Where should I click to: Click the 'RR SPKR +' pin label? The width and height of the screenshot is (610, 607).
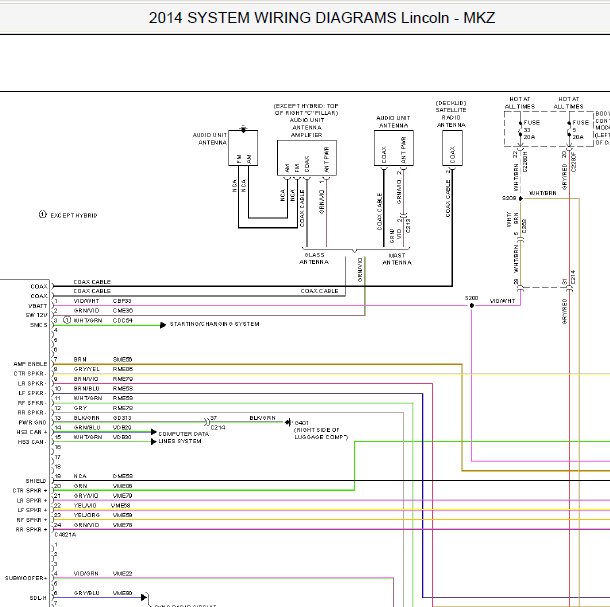click(32, 530)
